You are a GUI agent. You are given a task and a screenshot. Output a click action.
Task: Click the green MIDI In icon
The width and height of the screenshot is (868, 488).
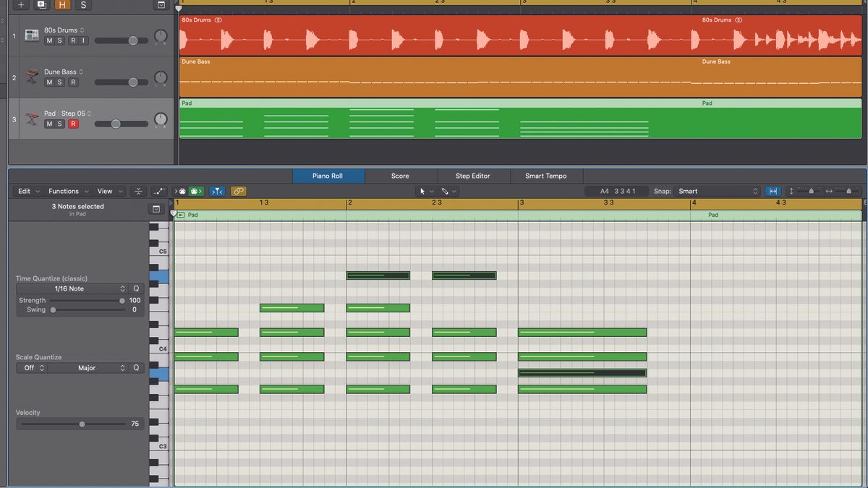(195, 191)
